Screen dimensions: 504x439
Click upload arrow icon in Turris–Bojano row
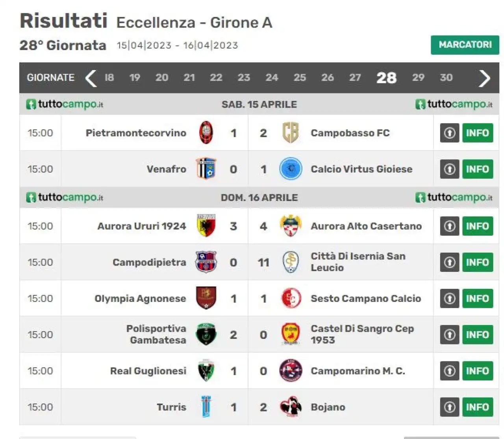[x=450, y=407]
